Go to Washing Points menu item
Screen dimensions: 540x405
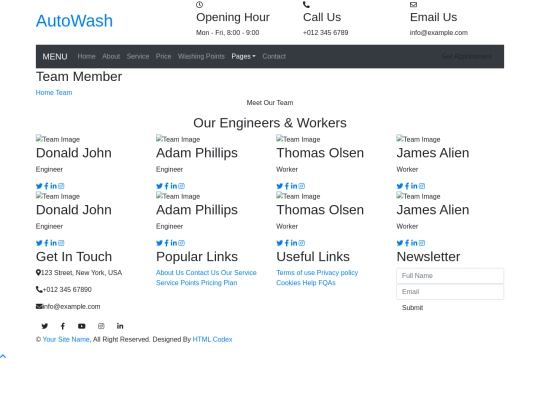click(201, 56)
